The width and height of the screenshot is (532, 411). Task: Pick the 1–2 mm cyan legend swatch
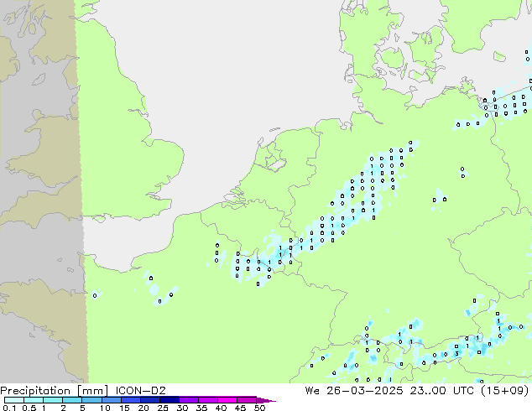53,400
